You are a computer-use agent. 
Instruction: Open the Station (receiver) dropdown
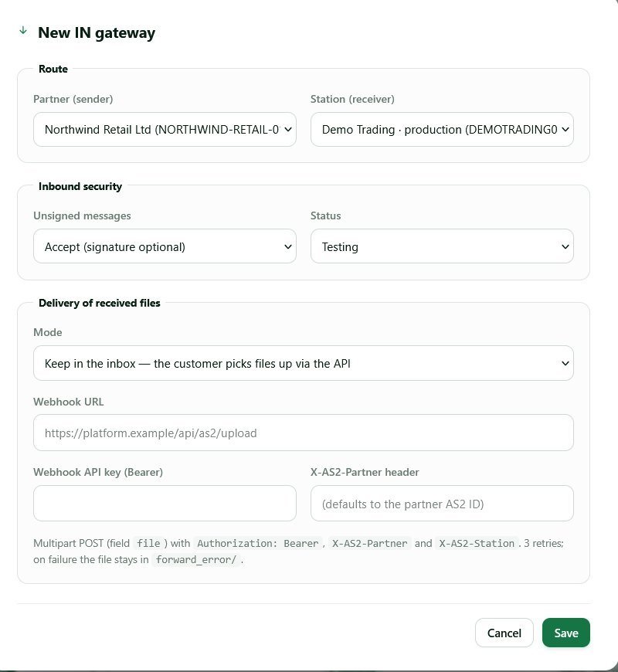tap(442, 130)
